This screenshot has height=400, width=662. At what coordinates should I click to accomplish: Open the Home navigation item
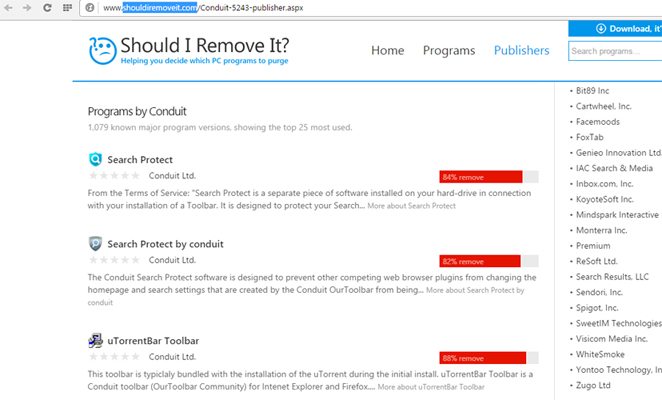[x=388, y=50]
